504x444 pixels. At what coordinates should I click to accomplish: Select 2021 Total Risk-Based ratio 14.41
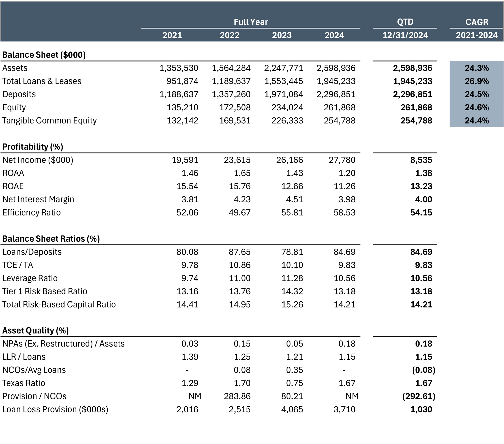[x=187, y=304]
